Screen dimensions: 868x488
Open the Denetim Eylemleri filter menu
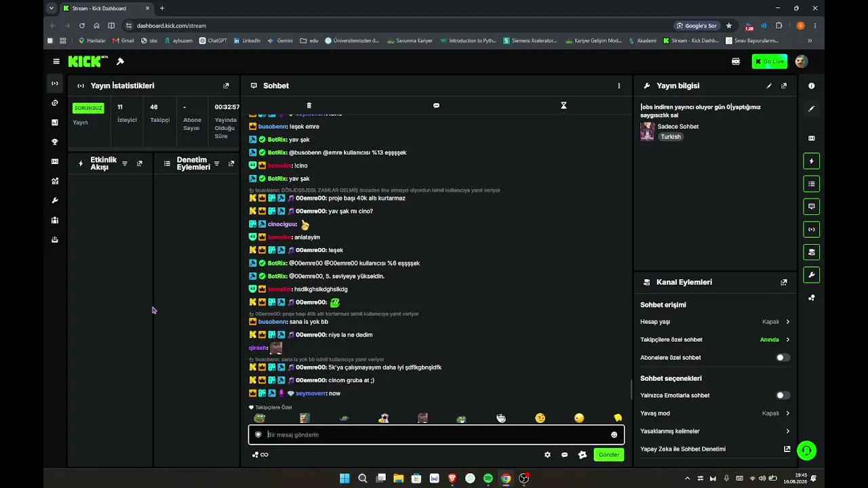[x=217, y=163]
